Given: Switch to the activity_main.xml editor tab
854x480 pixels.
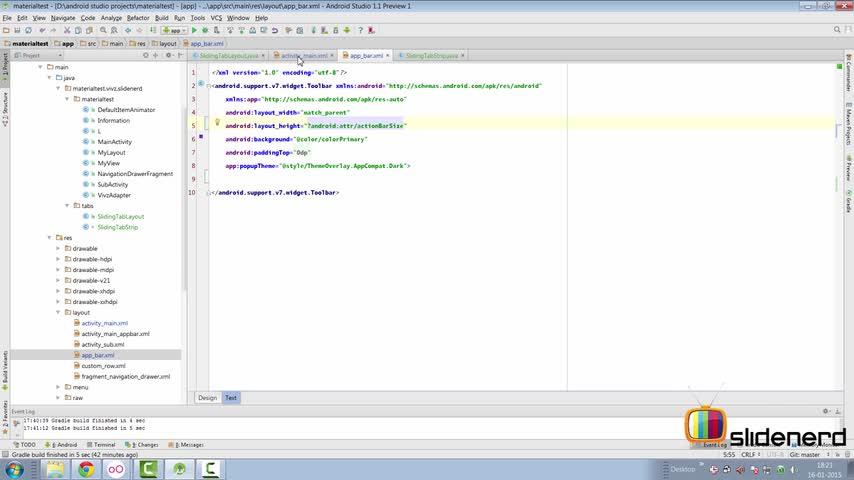Looking at the screenshot, I should (303, 56).
